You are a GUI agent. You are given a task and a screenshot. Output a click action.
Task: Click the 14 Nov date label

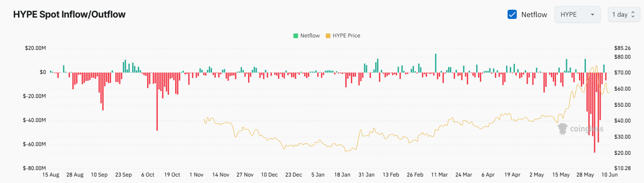[221, 175]
